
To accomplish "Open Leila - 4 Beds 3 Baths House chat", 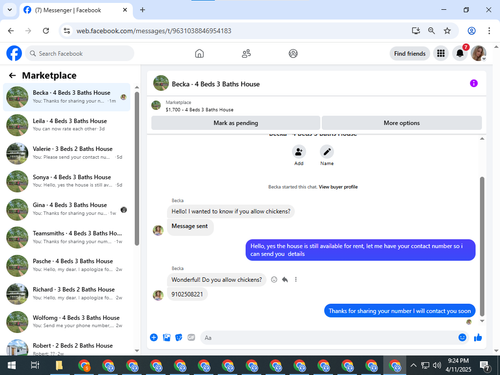I will click(67, 125).
